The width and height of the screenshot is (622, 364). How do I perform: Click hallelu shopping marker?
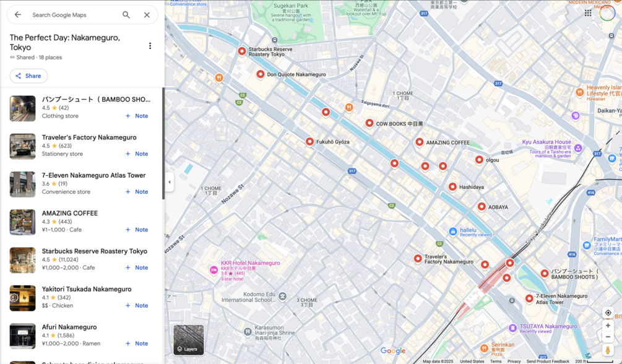tap(453, 232)
